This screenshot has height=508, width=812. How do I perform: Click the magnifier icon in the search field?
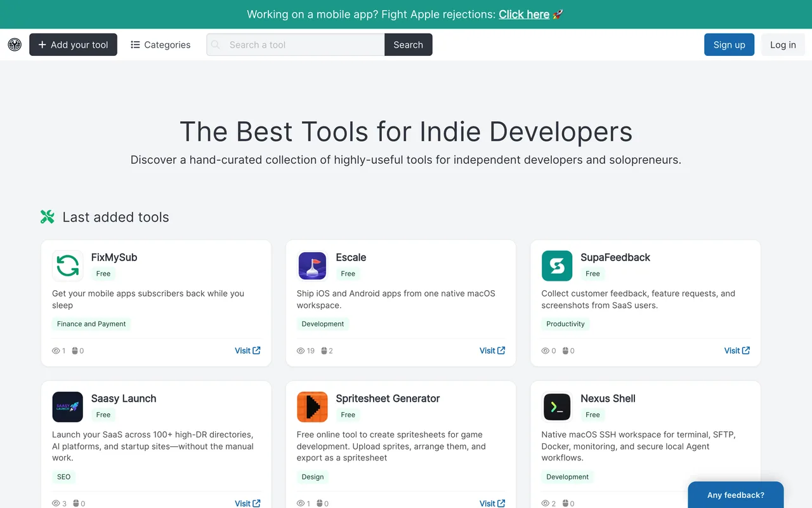[x=216, y=44]
